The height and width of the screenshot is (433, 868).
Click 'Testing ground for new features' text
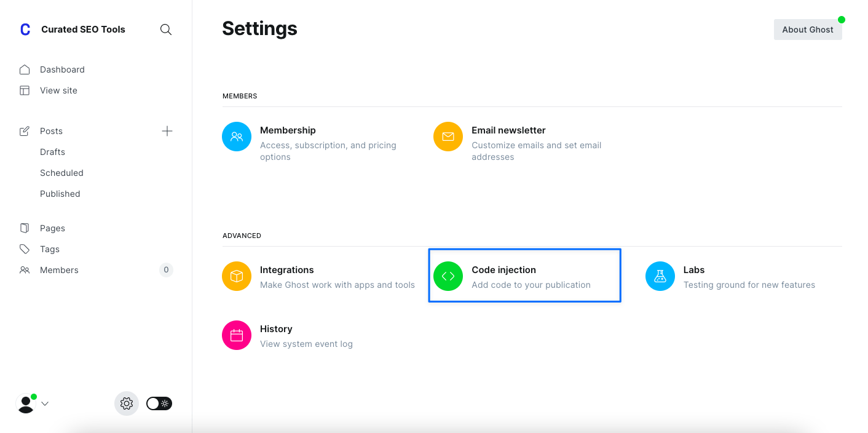(x=749, y=285)
